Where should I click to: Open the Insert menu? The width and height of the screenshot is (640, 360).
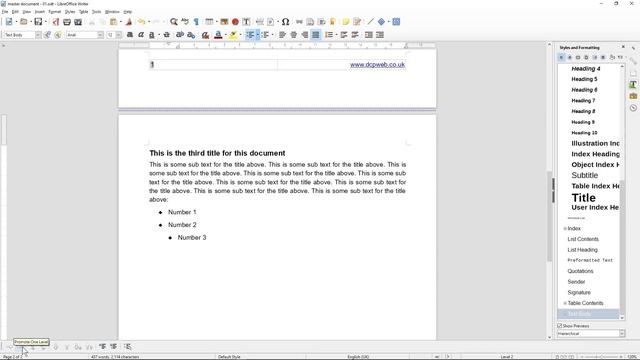point(40,12)
